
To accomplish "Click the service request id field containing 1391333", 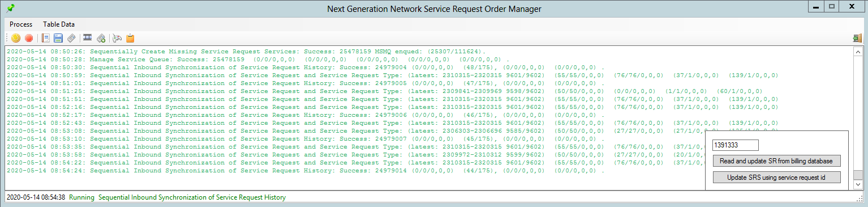I will coord(735,146).
